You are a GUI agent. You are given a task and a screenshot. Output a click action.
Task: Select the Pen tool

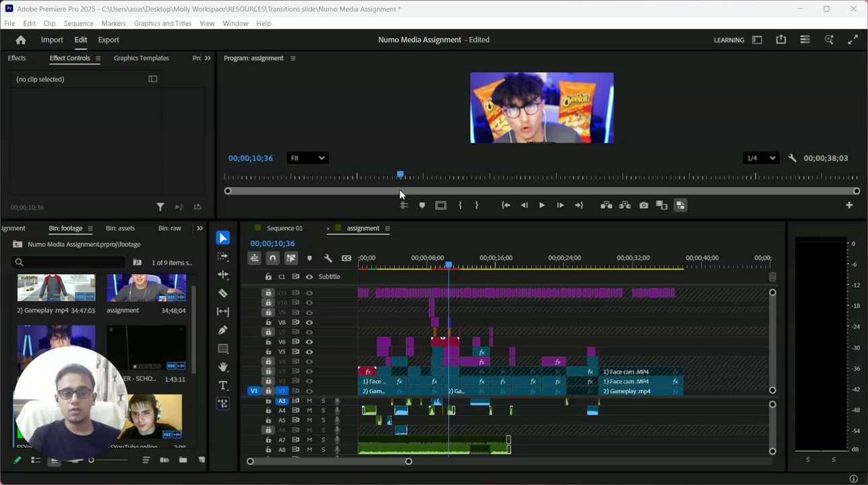point(223,330)
